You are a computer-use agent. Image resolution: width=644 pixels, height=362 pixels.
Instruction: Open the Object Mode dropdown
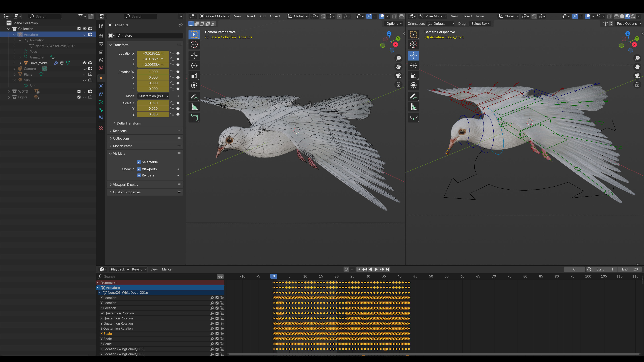coord(215,16)
